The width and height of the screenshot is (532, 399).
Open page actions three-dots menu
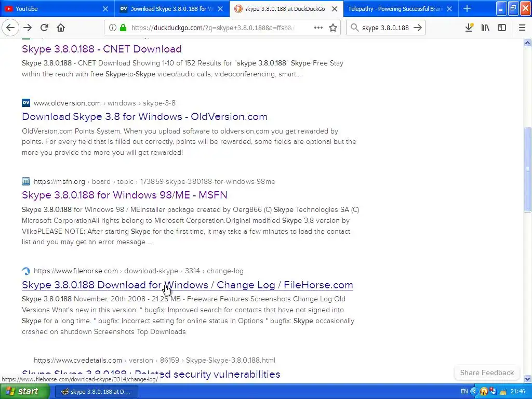tap(318, 28)
